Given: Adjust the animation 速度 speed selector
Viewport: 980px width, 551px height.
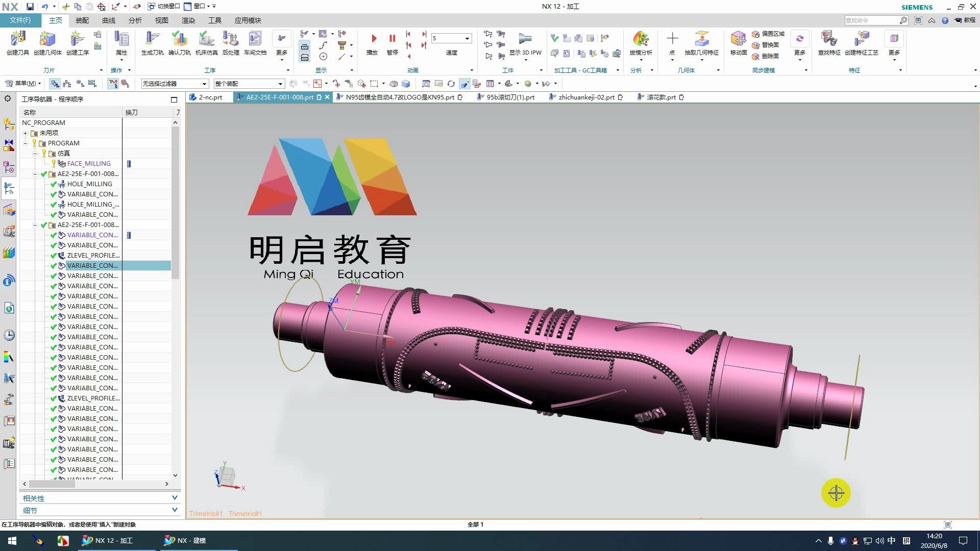Looking at the screenshot, I should click(451, 38).
